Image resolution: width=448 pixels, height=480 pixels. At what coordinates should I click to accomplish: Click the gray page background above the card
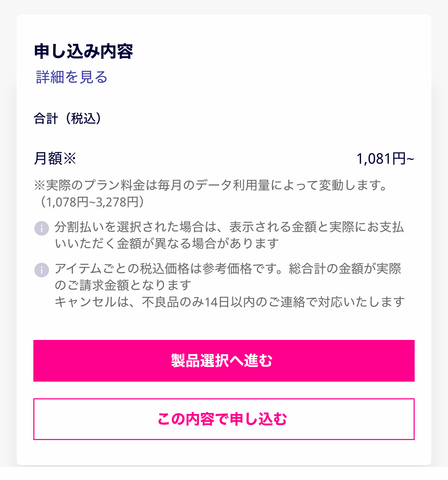tap(224, 7)
